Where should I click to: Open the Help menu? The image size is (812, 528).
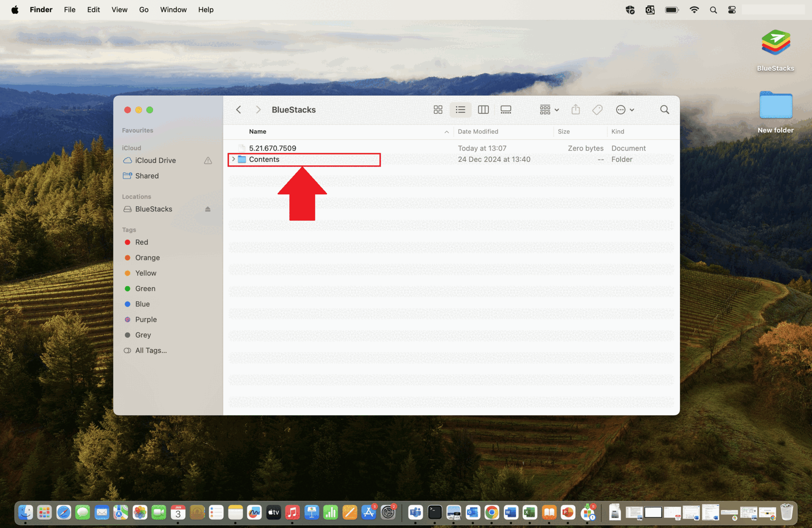[206, 10]
